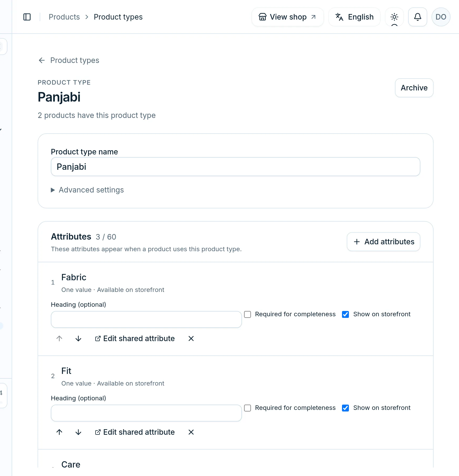459x476 pixels.
Task: Open notifications bell
Action: click(x=417, y=17)
